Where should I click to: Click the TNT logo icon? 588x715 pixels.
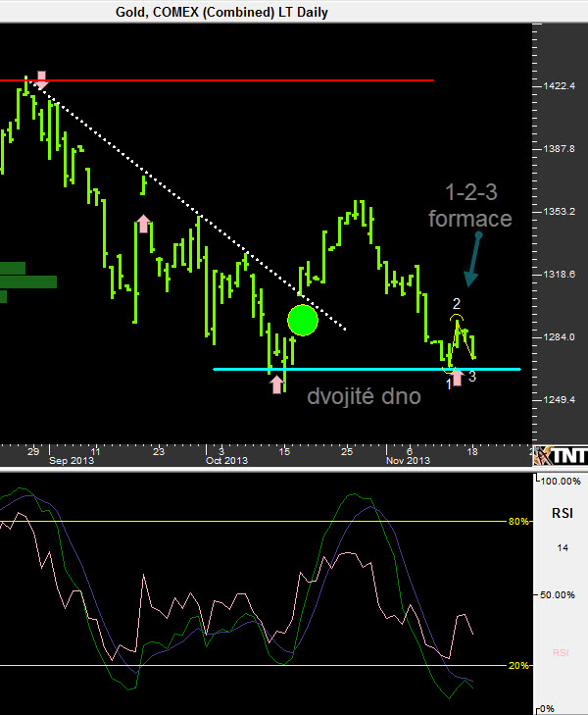point(561,455)
